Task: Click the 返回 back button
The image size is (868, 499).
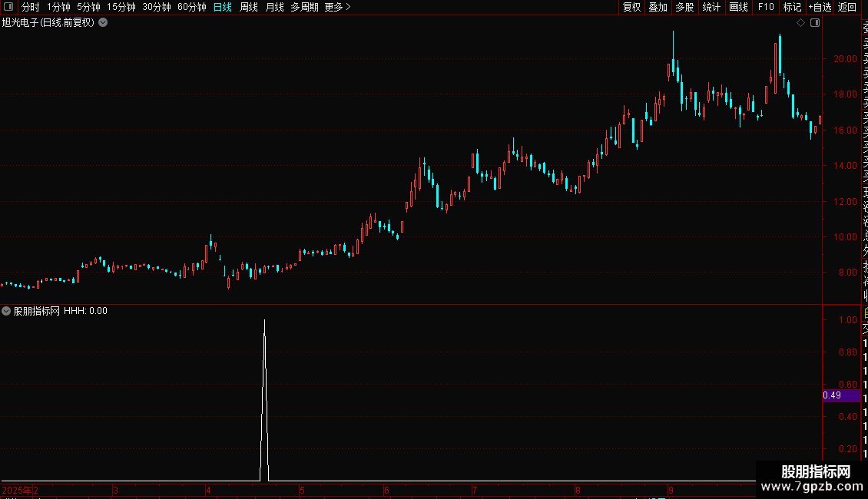Action: (847, 7)
